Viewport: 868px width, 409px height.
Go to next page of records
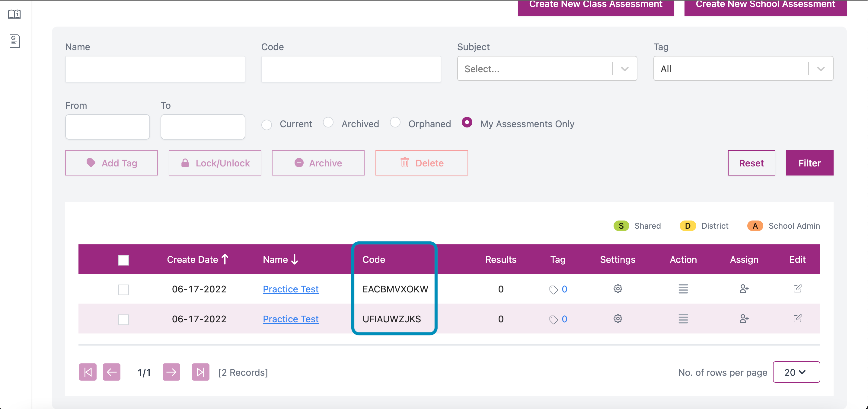coord(171,372)
